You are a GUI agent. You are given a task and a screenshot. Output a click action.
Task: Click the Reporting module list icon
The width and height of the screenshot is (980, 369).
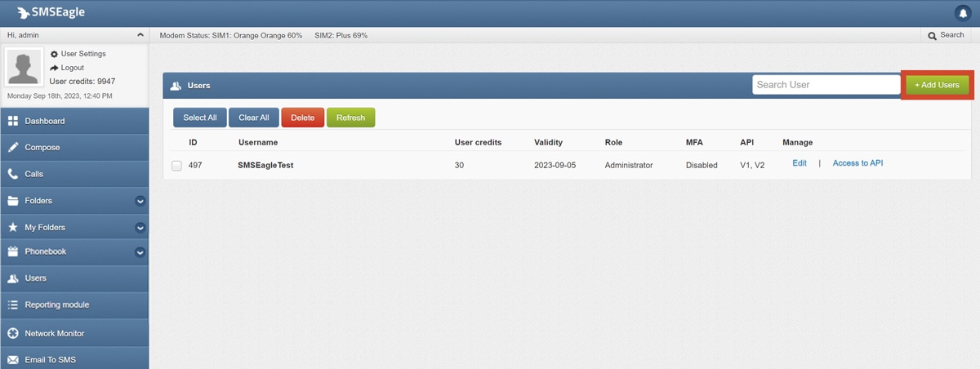click(13, 305)
